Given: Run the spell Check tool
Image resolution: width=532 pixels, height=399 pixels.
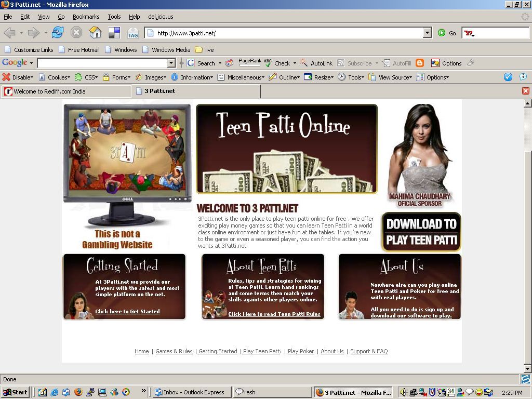Looking at the screenshot, I should pos(277,63).
